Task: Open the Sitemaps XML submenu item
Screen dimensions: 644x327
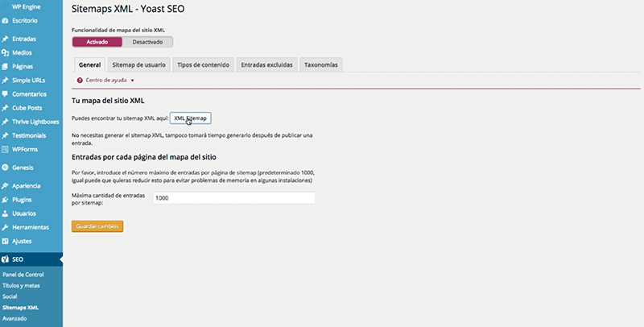Action: coord(21,308)
